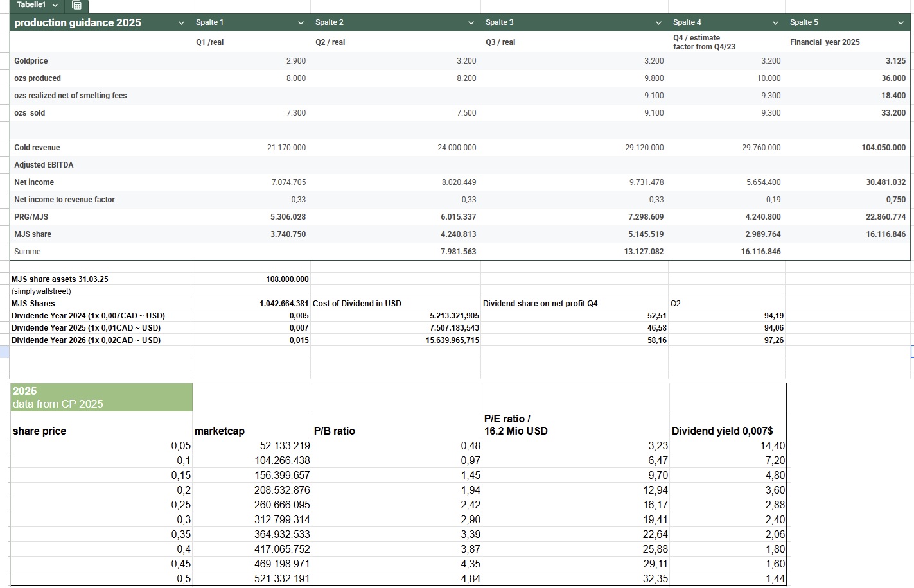This screenshot has height=588, width=914.
Task: Open the table view icon beside Tabelle1
Action: point(77,6)
